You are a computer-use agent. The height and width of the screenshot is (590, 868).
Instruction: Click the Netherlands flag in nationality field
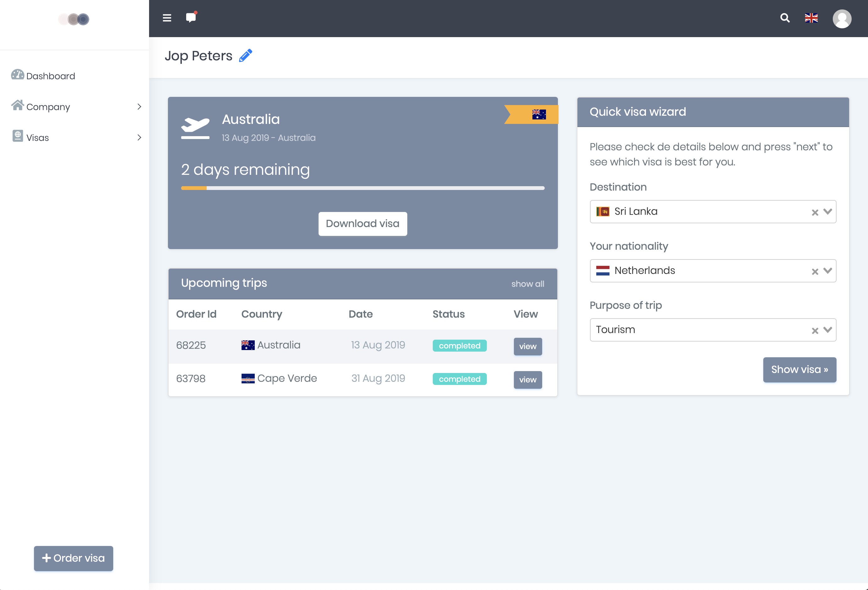603,270
